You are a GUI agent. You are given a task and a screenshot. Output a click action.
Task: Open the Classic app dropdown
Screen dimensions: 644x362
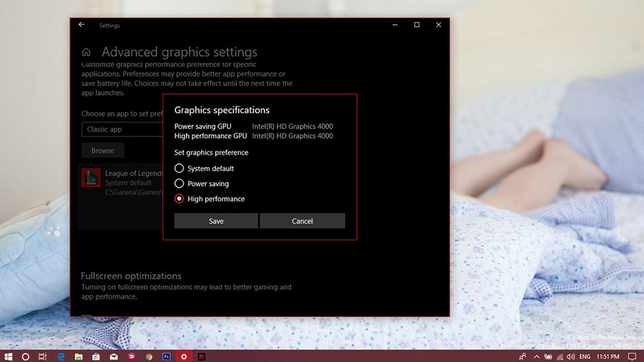pyautogui.click(x=122, y=129)
